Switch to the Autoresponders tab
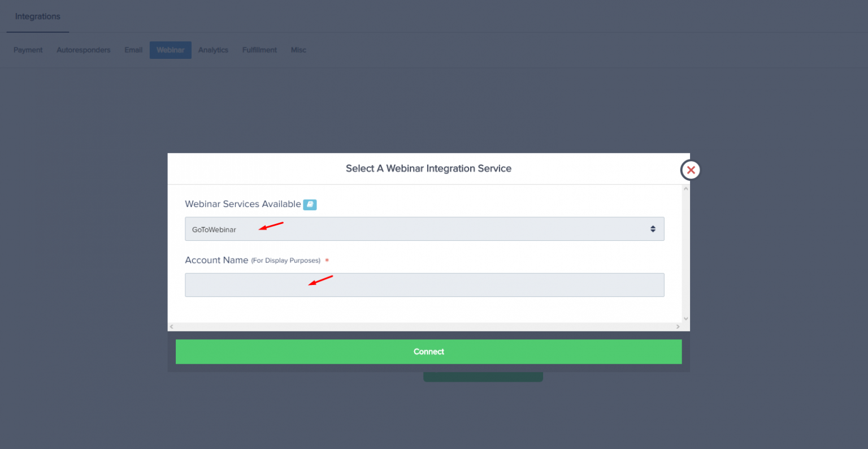Viewport: 868px width, 449px height. pyautogui.click(x=84, y=50)
